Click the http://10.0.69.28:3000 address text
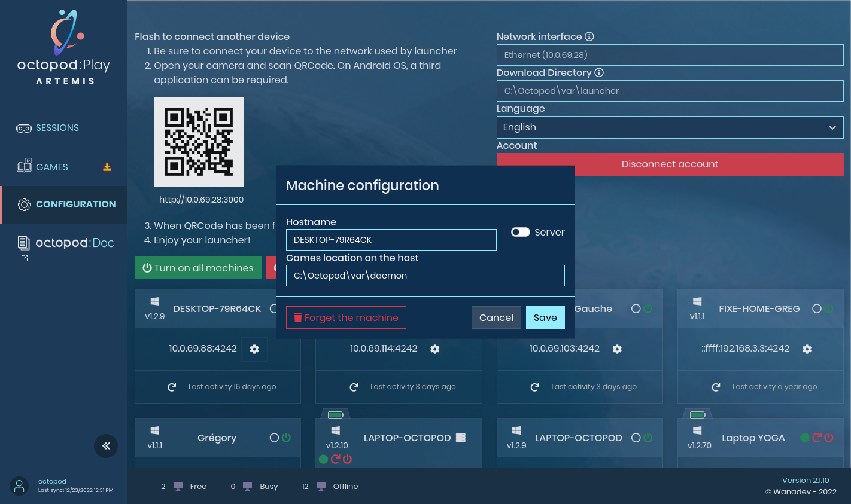 [201, 200]
